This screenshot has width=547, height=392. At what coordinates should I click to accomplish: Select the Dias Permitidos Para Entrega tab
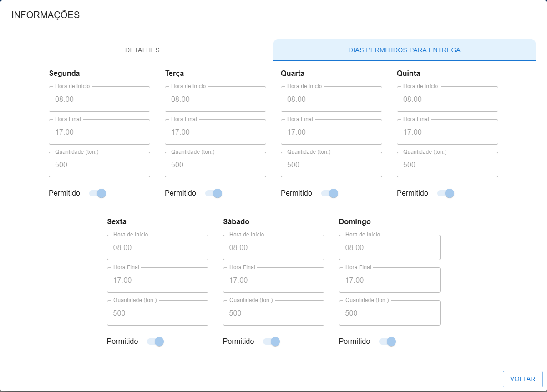404,50
